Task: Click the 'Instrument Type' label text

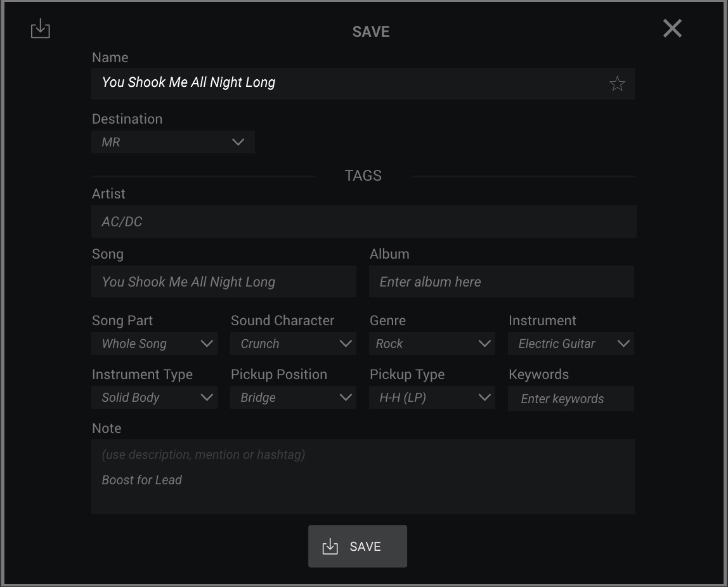Action: tap(142, 375)
